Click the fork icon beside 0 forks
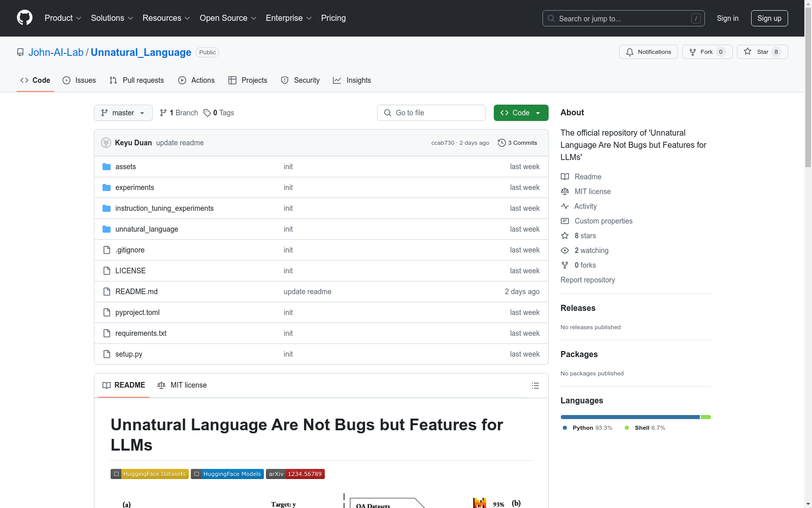Screen dimensions: 812x508 click(x=565, y=265)
